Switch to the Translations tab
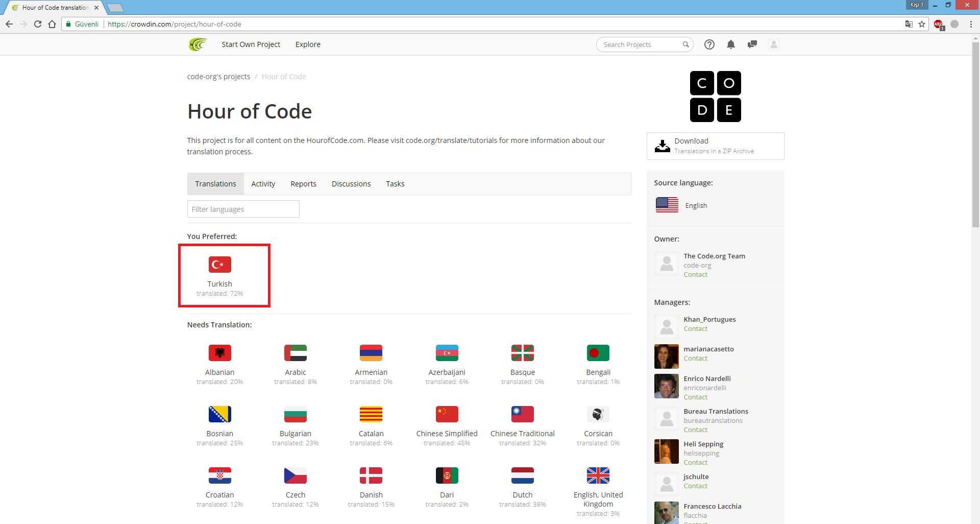 [215, 184]
